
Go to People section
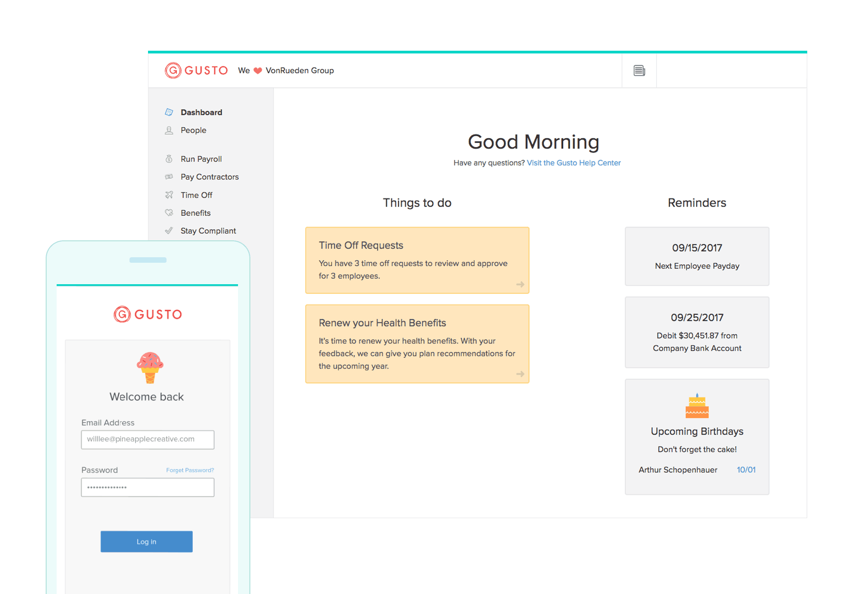pyautogui.click(x=193, y=130)
